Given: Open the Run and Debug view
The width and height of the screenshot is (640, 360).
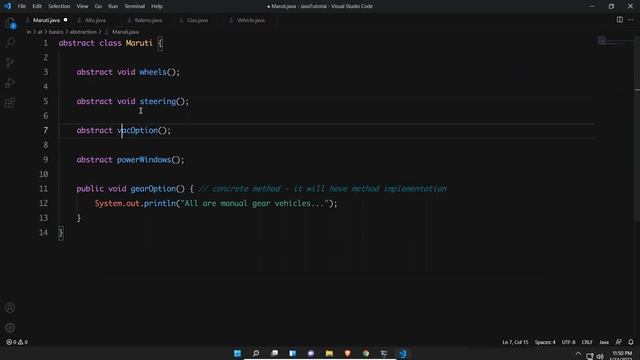Looking at the screenshot, I should point(10,82).
